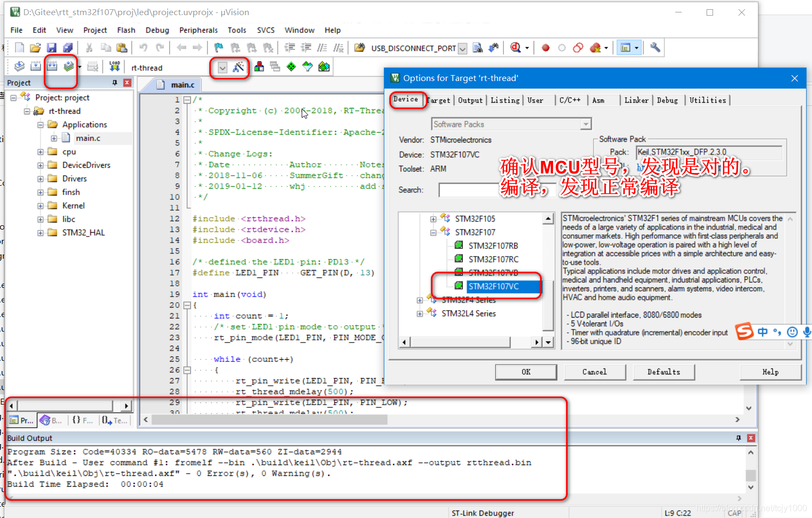The height and width of the screenshot is (518, 812).
Task: Click the Translate current file icon
Action: (19, 66)
